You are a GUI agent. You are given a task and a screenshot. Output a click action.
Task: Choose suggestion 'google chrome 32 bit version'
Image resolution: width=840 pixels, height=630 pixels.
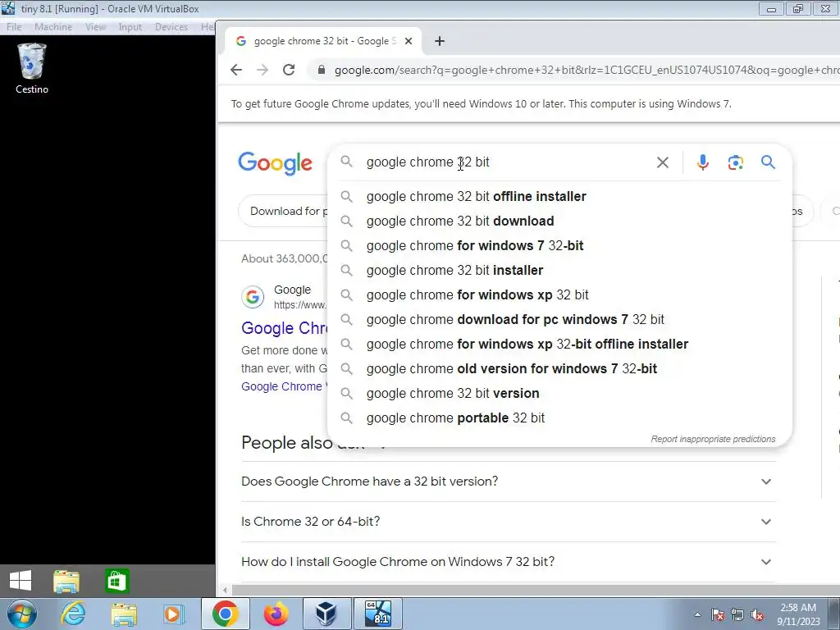pos(559,394)
